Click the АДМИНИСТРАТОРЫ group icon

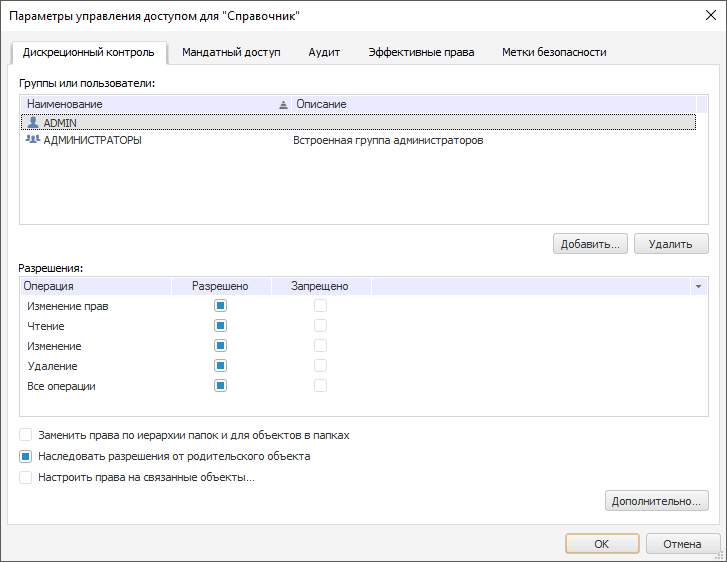click(x=33, y=141)
